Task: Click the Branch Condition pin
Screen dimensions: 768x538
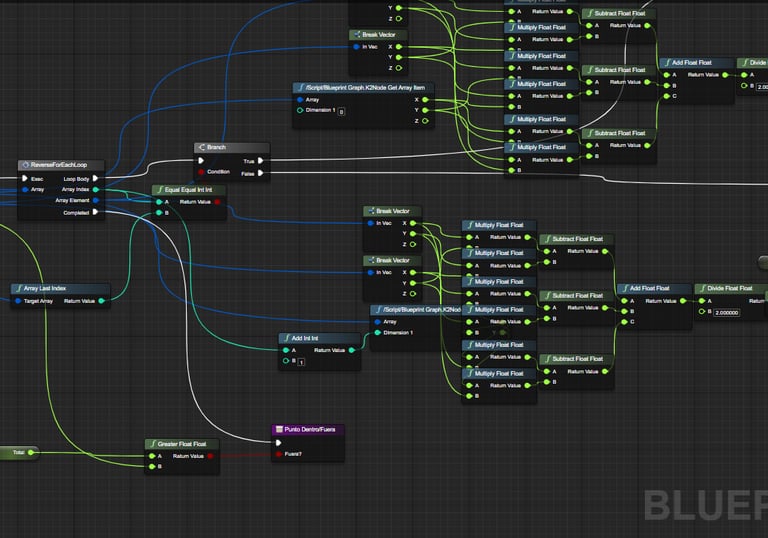Action: coord(201,172)
